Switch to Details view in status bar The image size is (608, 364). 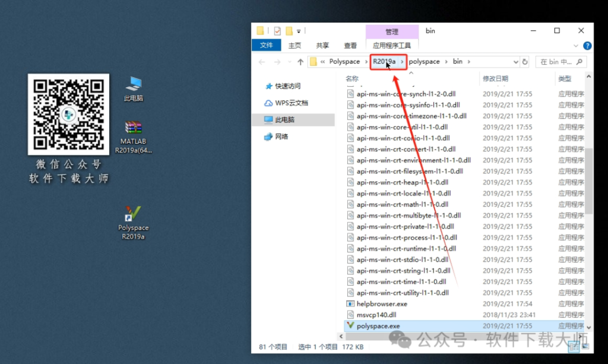tap(574, 347)
